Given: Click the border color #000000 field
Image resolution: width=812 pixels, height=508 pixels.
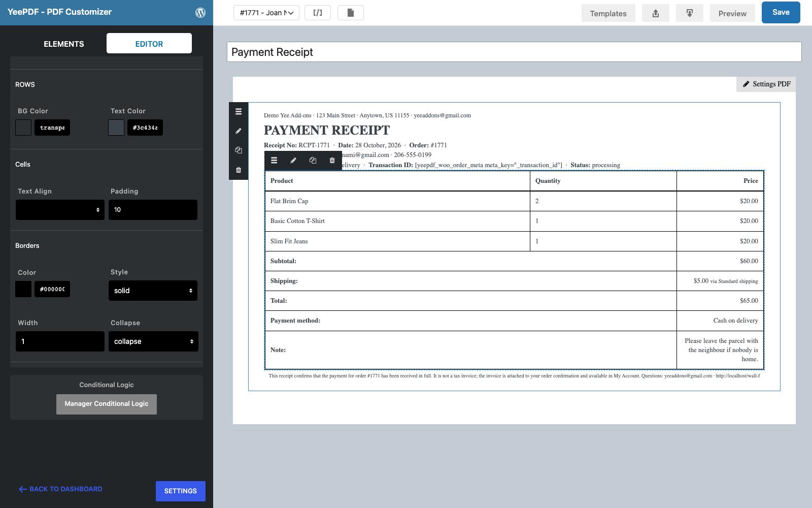Looking at the screenshot, I should 52,289.
